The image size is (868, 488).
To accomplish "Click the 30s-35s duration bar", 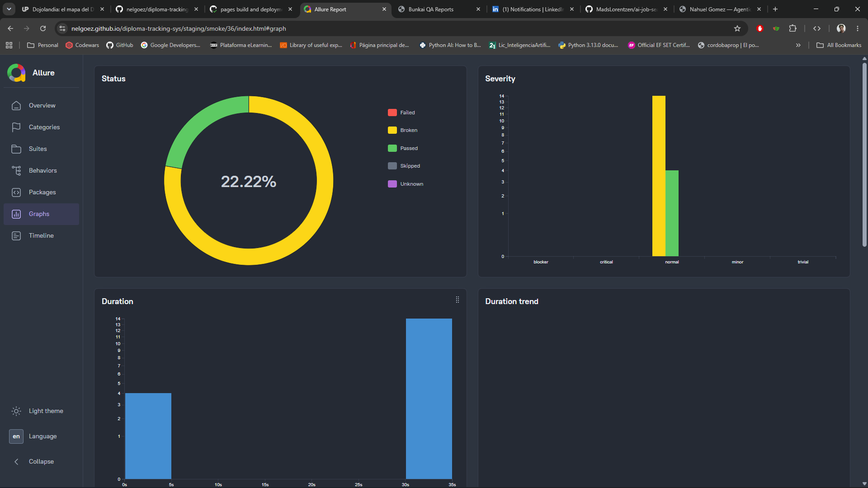I will point(429,399).
